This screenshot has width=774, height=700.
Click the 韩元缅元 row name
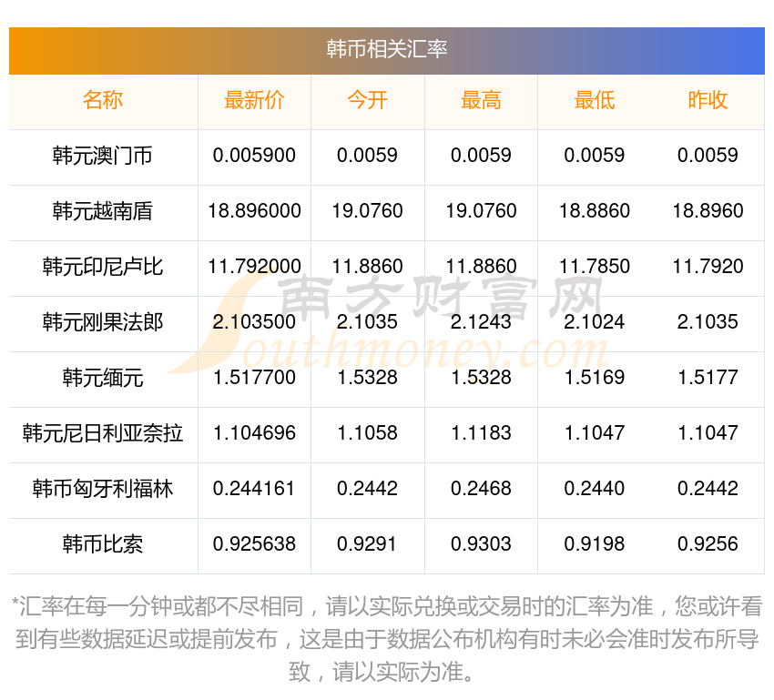[x=103, y=378]
